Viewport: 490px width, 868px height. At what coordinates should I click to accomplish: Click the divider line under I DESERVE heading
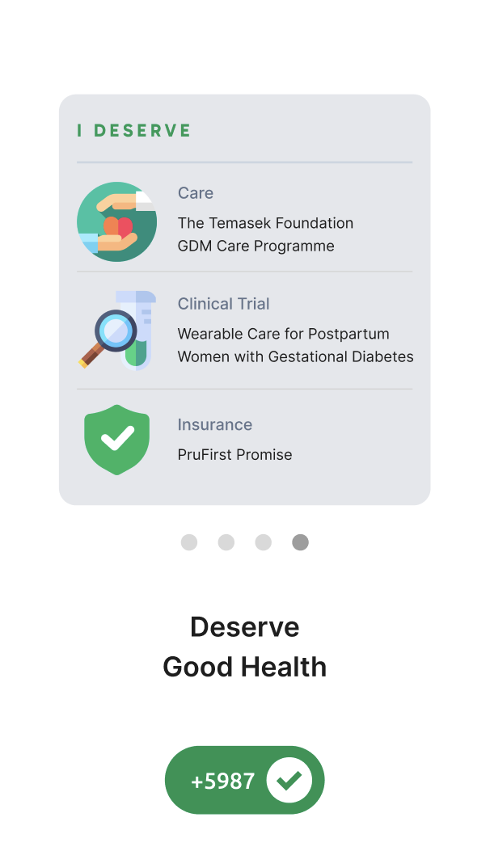[244, 162]
